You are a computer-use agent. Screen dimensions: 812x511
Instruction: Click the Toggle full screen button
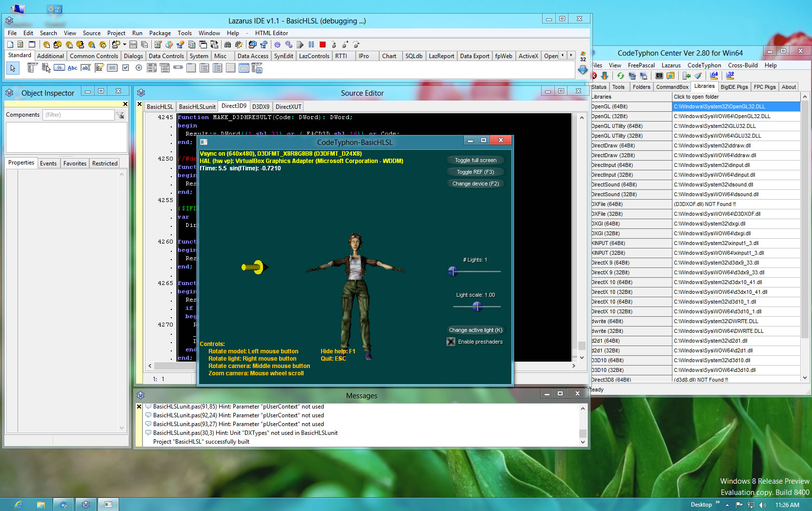pos(476,160)
